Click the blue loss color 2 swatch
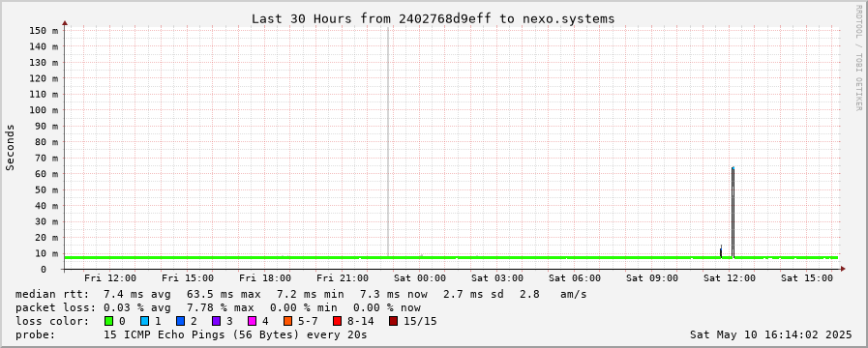The image size is (868, 348). 180,321
